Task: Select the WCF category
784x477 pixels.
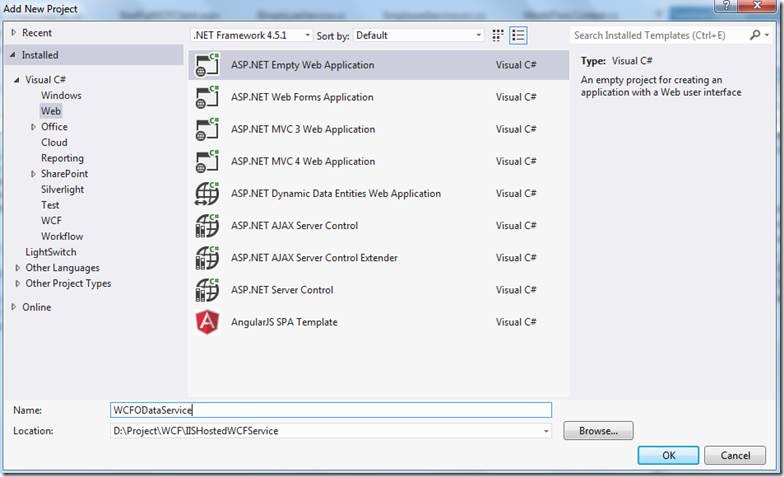Action: pos(51,220)
